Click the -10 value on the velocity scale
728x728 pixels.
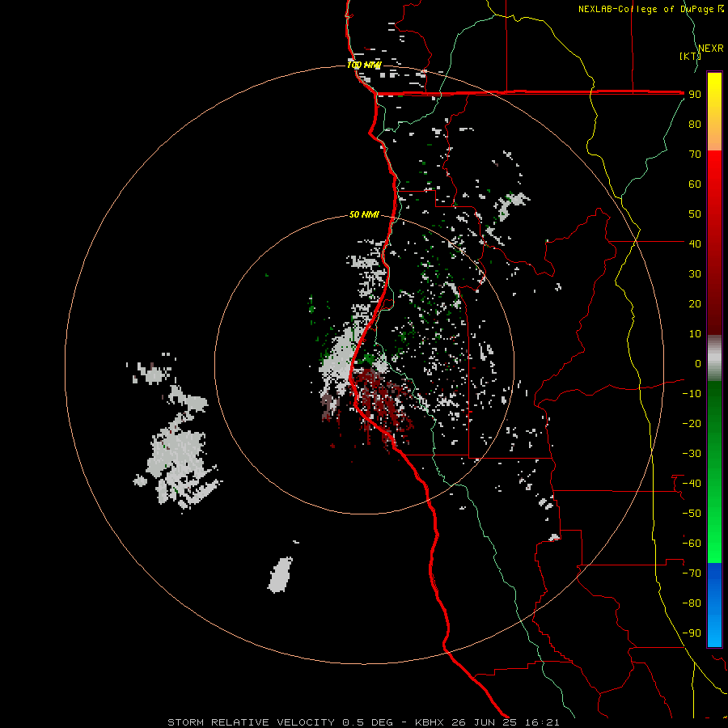click(x=692, y=394)
